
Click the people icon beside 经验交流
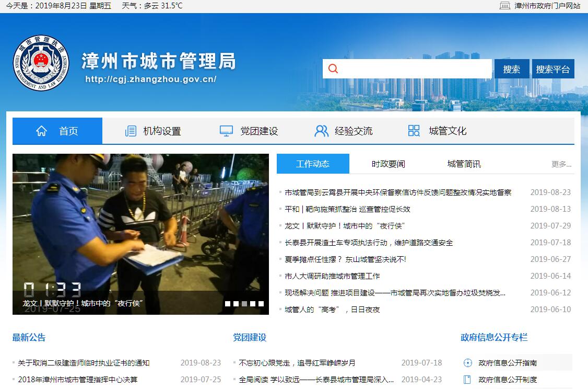pyautogui.click(x=321, y=131)
